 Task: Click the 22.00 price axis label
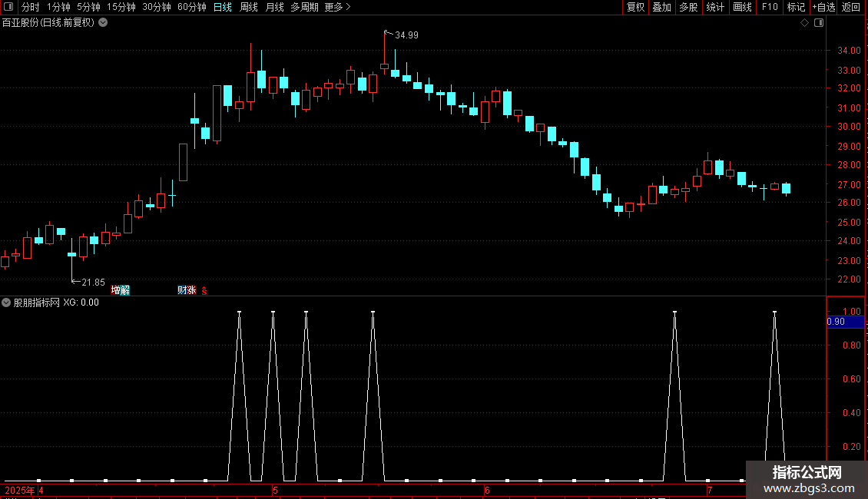click(x=849, y=279)
